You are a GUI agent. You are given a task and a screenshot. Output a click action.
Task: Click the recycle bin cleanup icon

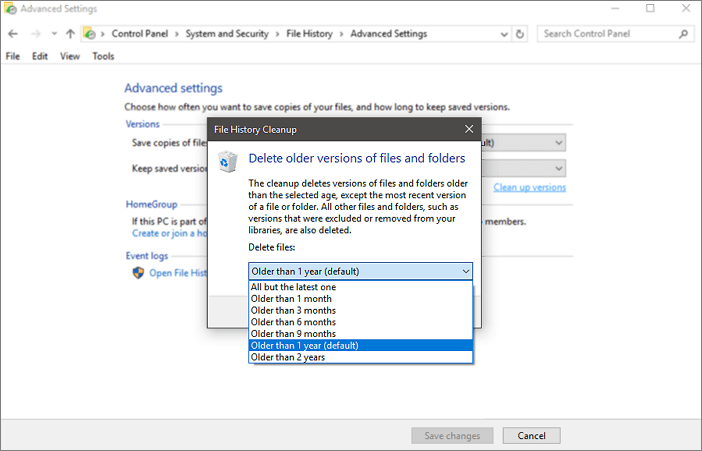pos(228,160)
